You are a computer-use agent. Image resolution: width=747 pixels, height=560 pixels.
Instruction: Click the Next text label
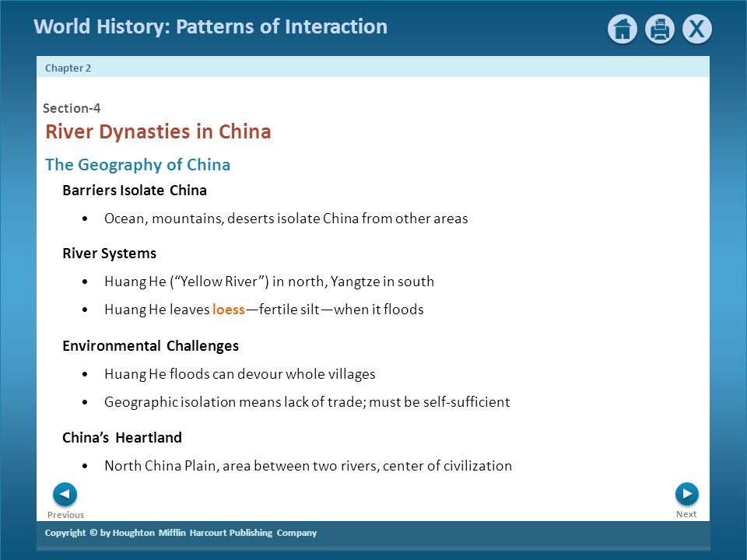coord(686,514)
